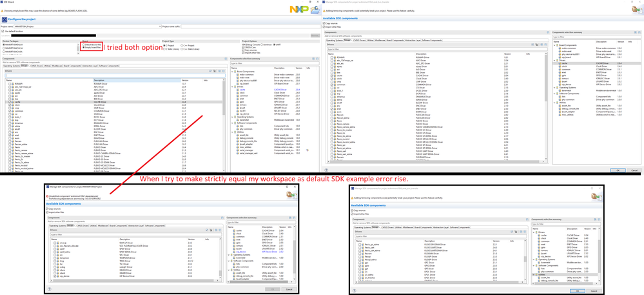
Task: Collapse Software Components node in top-right window summary
Action: pyautogui.click(x=554, y=92)
